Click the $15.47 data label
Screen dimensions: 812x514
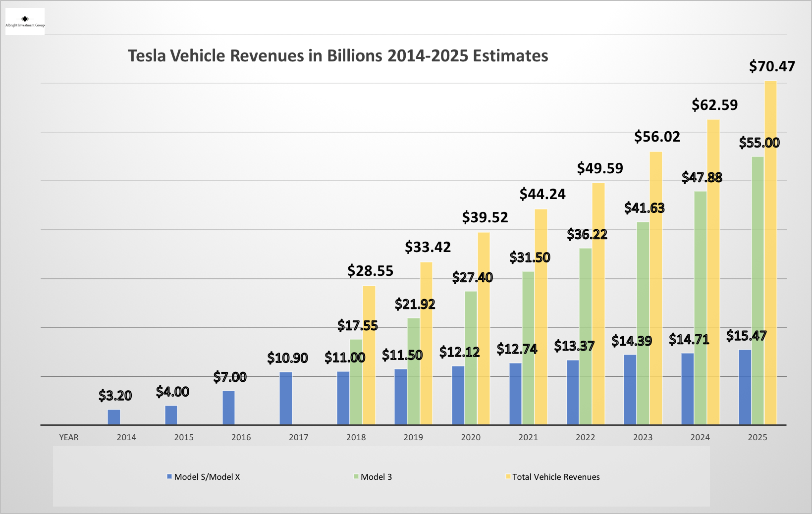(746, 336)
